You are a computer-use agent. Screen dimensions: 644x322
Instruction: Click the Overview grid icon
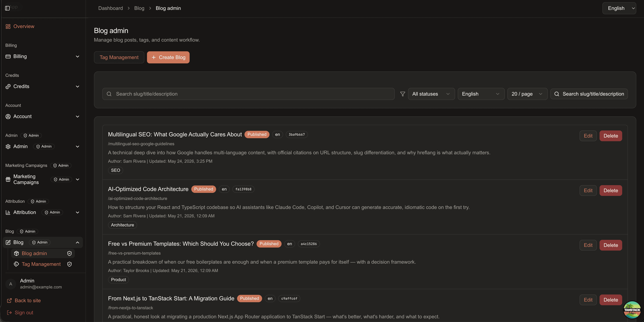tap(8, 26)
